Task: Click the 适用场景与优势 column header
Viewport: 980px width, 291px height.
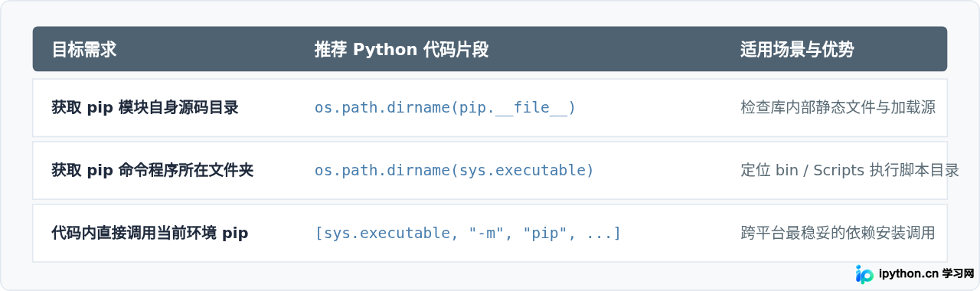Action: (x=797, y=50)
